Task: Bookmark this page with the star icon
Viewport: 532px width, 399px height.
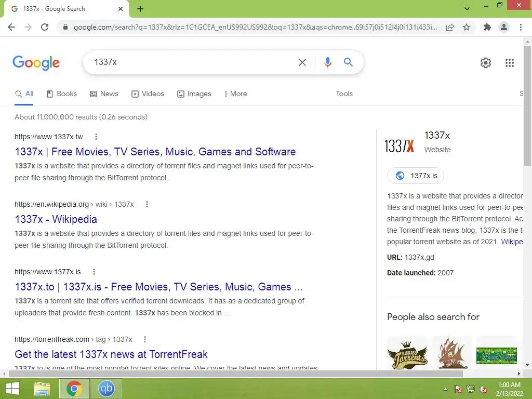Action: coord(467,27)
